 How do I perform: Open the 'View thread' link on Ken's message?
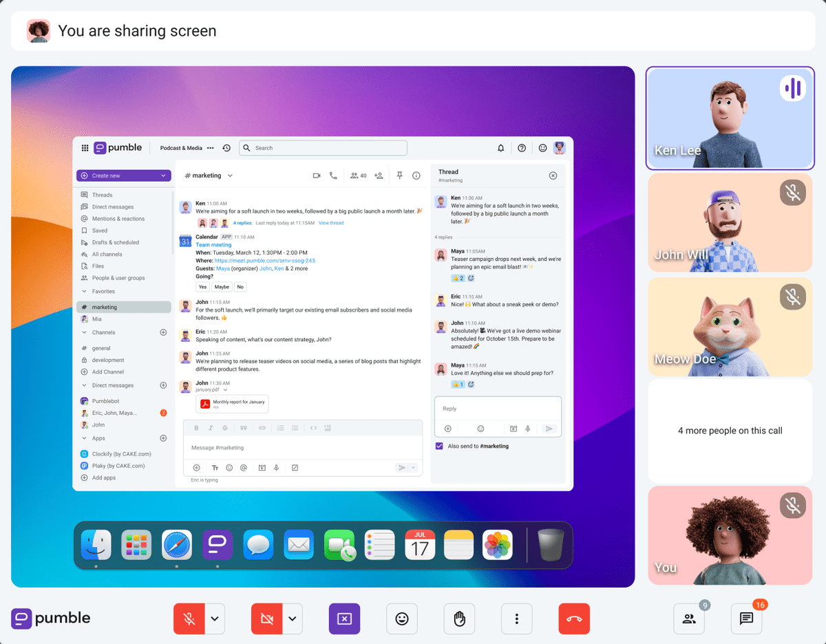coord(330,222)
